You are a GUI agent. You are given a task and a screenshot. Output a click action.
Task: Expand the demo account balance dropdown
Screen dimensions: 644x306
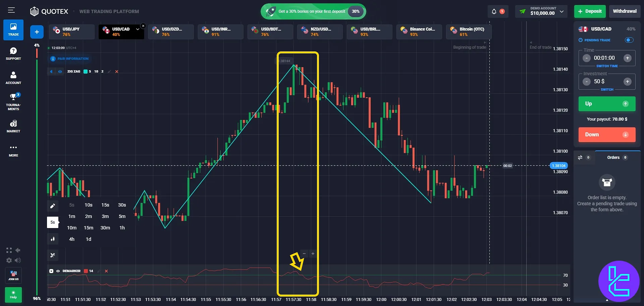pyautogui.click(x=561, y=11)
